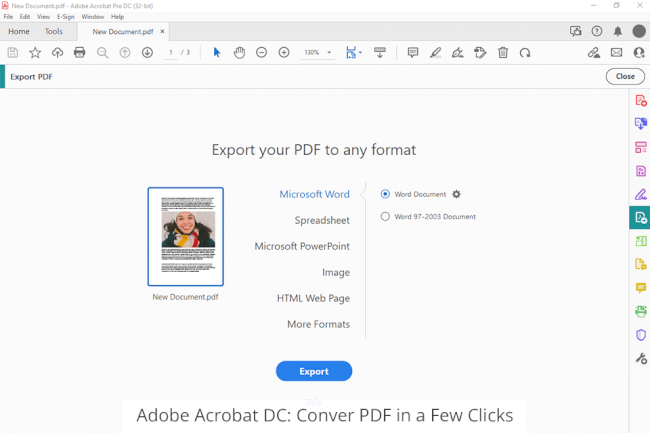Open the Protect shield sidebar icon
650x433 pixels.
(x=641, y=335)
